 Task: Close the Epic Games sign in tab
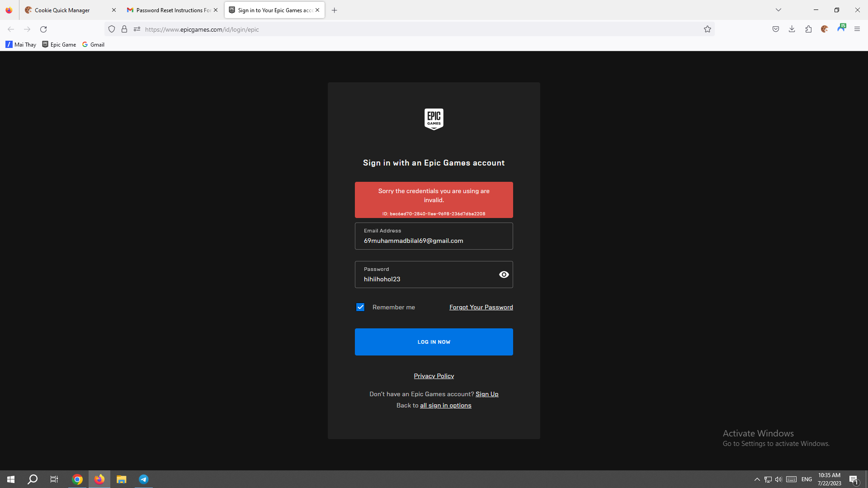point(317,10)
